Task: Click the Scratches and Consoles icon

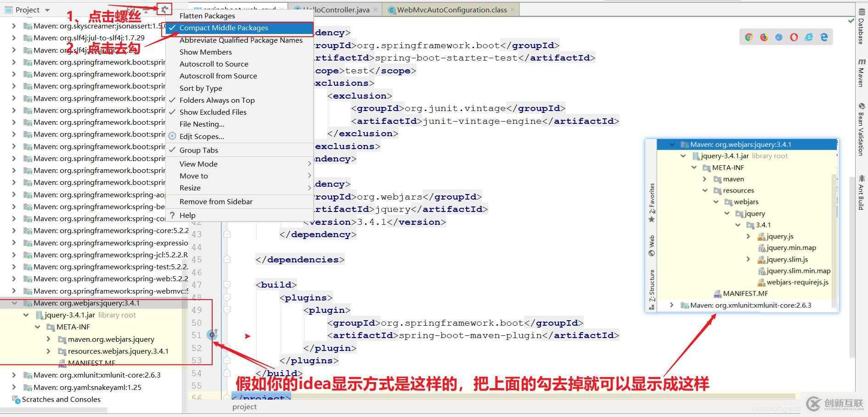Action: click(x=16, y=399)
